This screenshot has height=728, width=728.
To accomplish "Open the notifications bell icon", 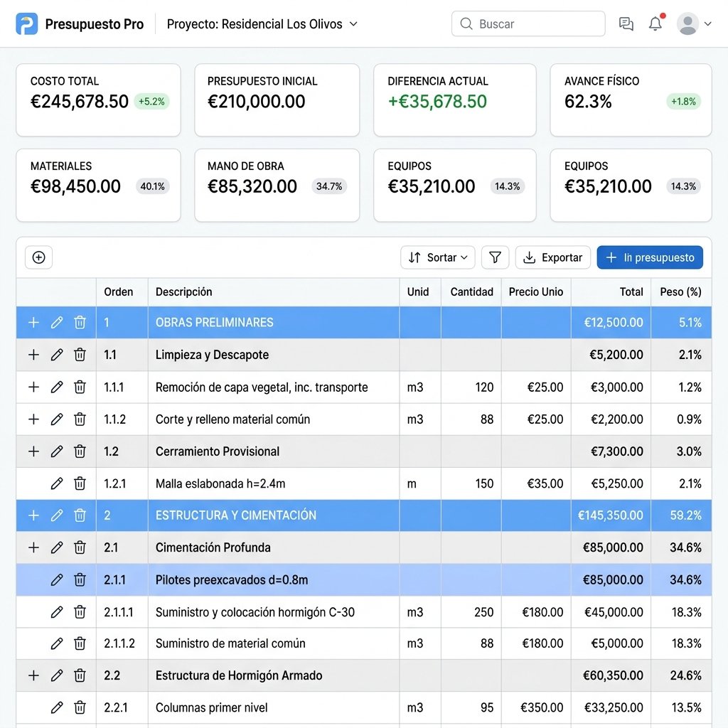I will point(655,23).
